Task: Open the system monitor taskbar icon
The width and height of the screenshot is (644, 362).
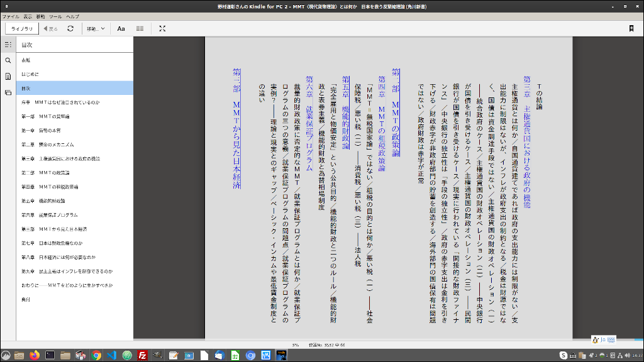Action: pos(266,356)
